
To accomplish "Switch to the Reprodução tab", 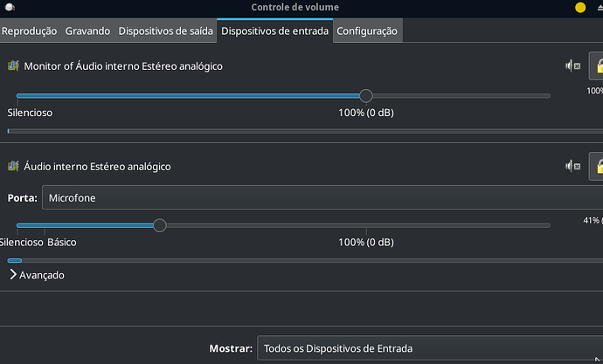I will coord(29,31).
